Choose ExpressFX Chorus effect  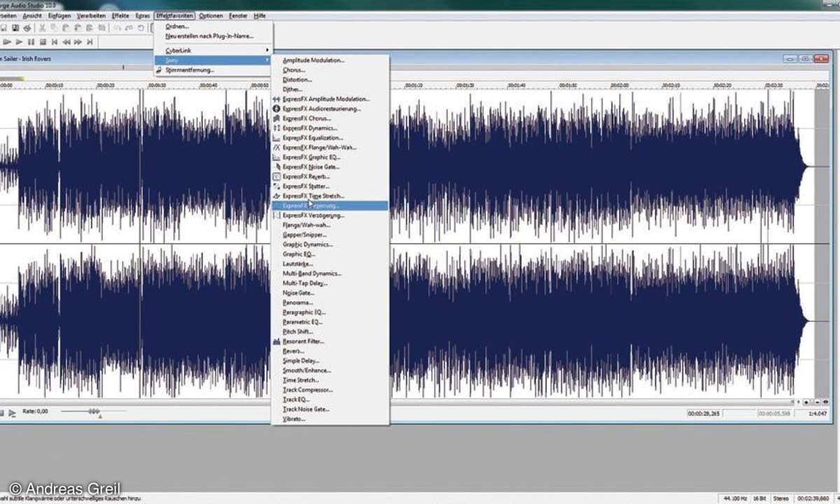tap(330, 119)
